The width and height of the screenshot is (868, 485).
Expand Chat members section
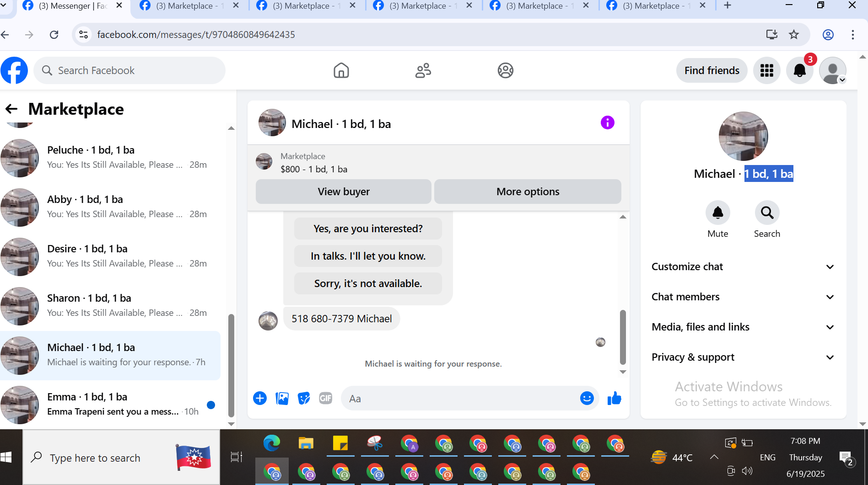tap(744, 297)
